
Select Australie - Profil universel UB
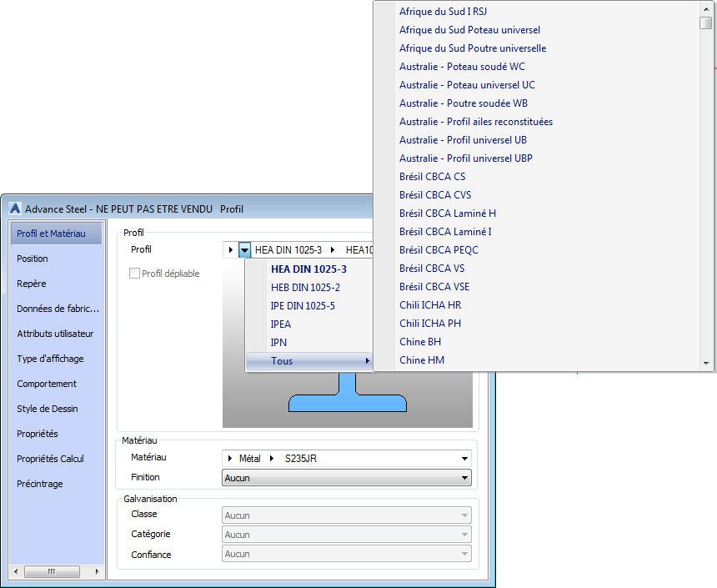click(x=464, y=139)
